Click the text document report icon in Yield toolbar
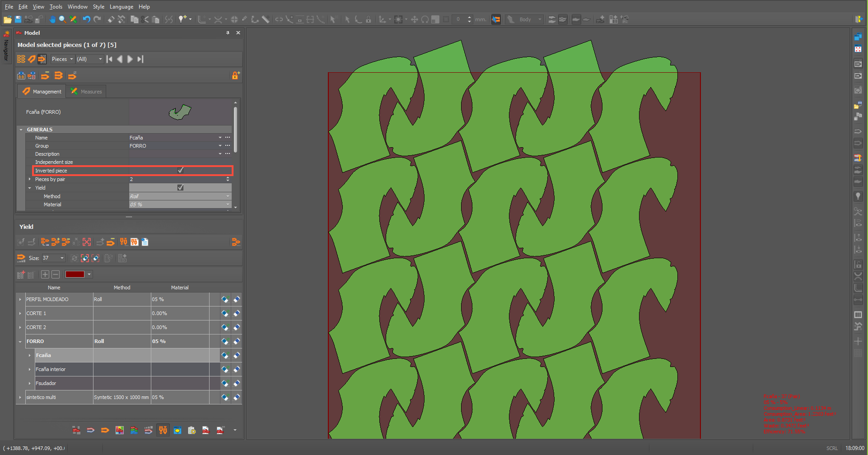The image size is (868, 455). (x=145, y=242)
